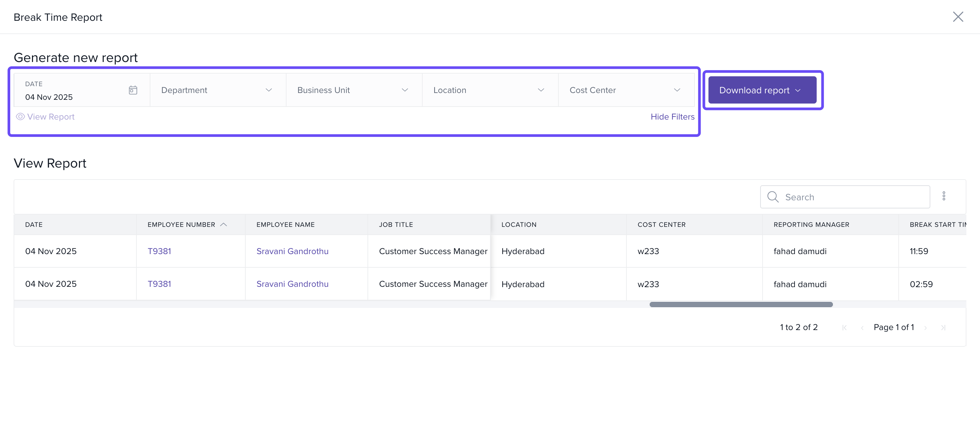This screenshot has width=980, height=437.
Task: Open the table's three-dot options menu
Action: coord(944,196)
